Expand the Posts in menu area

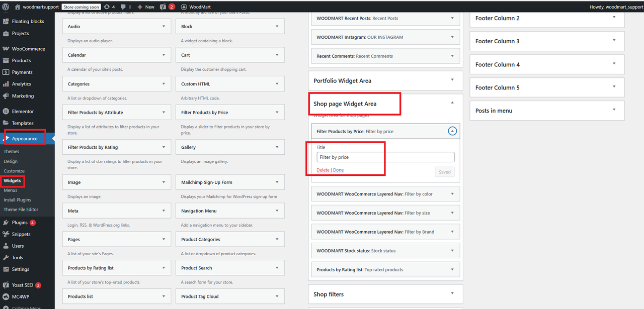[614, 110]
